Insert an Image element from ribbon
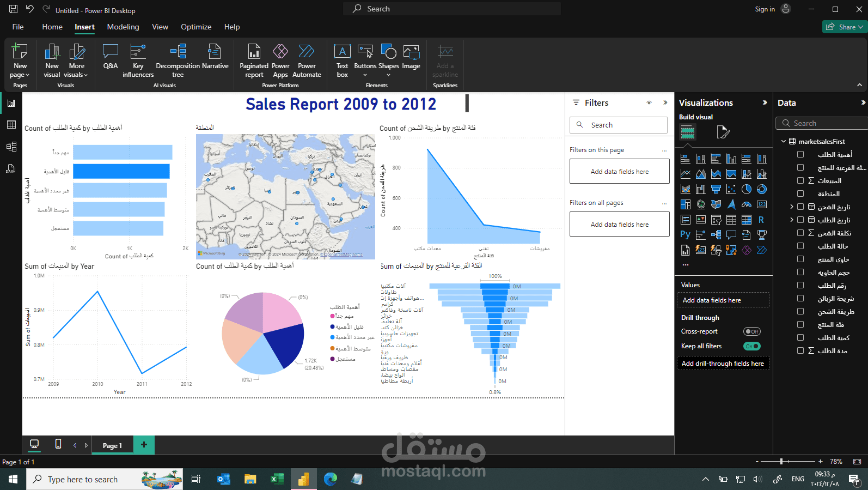 (x=411, y=57)
